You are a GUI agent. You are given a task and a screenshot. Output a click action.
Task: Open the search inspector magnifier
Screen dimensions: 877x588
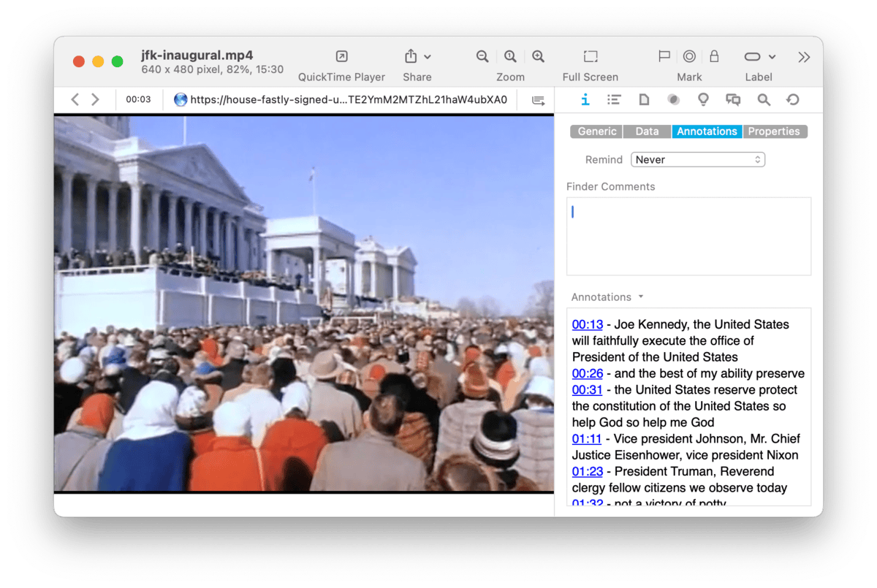click(764, 100)
